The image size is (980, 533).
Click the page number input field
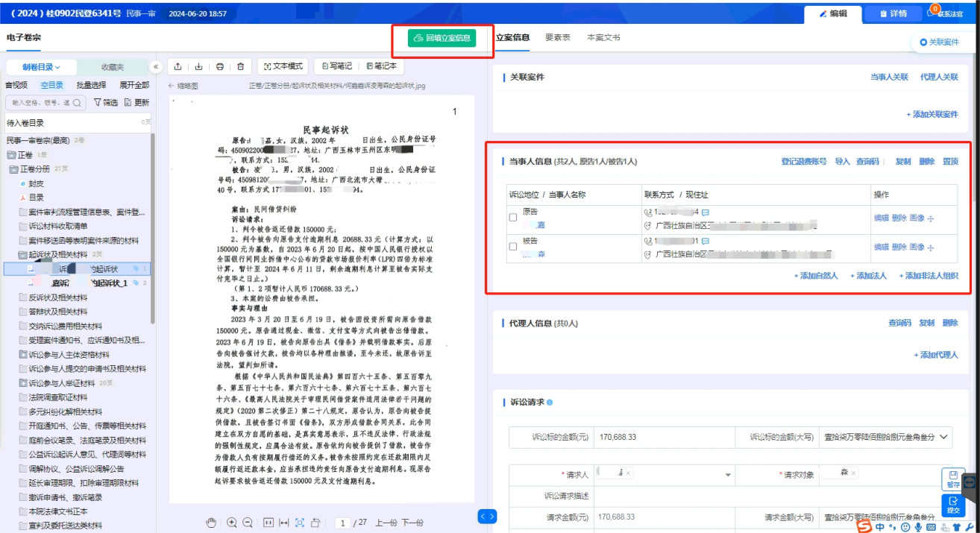(x=343, y=523)
